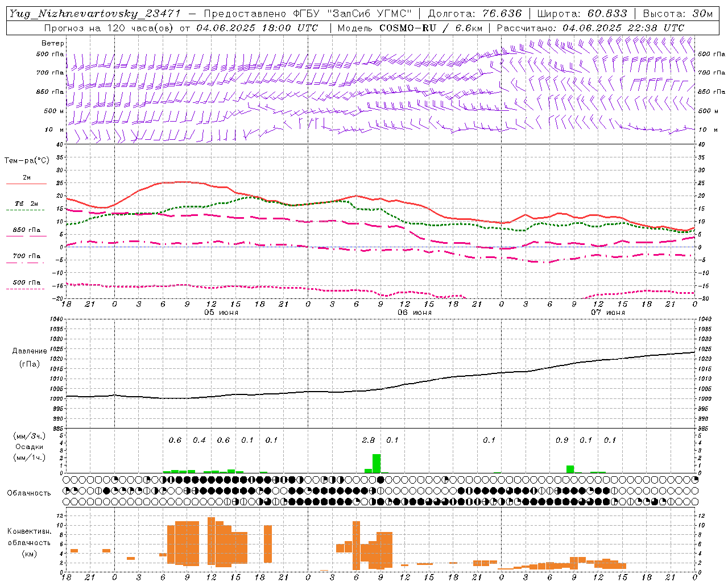Click the Ветер panel label
The height and width of the screenshot is (582, 728).
tap(53, 43)
